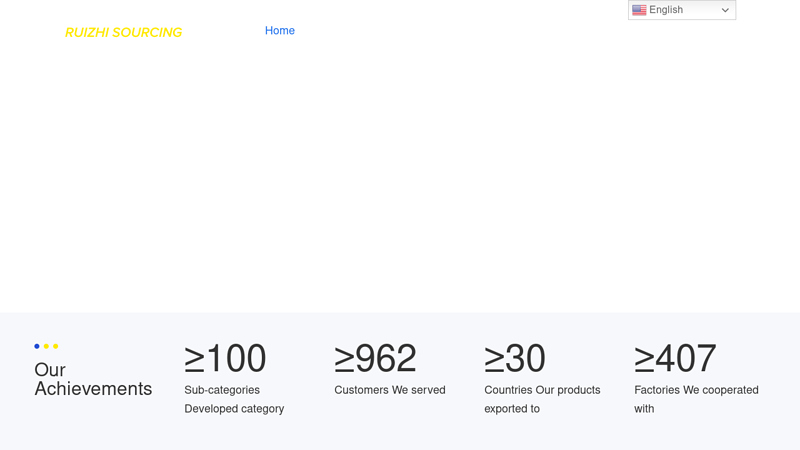Go to the Home menu item
The width and height of the screenshot is (800, 450).
click(280, 31)
